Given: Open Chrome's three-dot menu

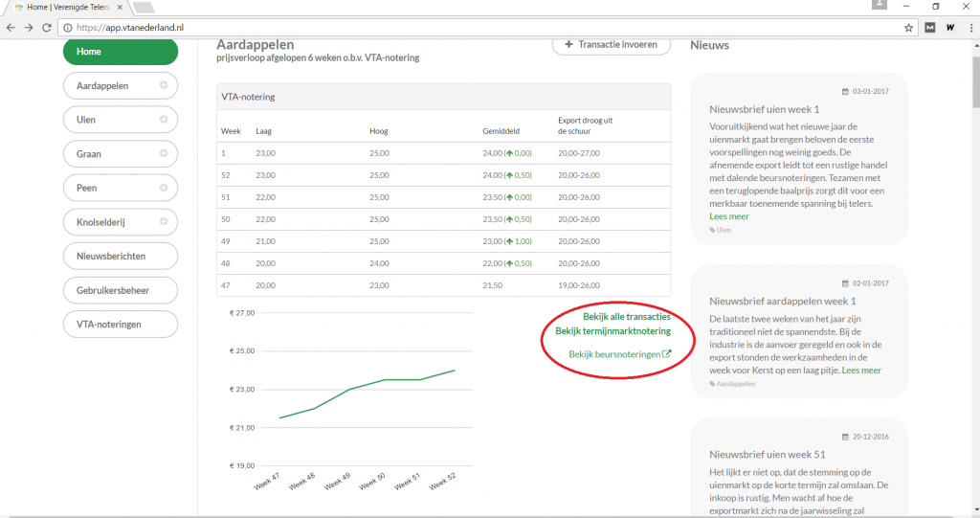Looking at the screenshot, I should coord(971,28).
